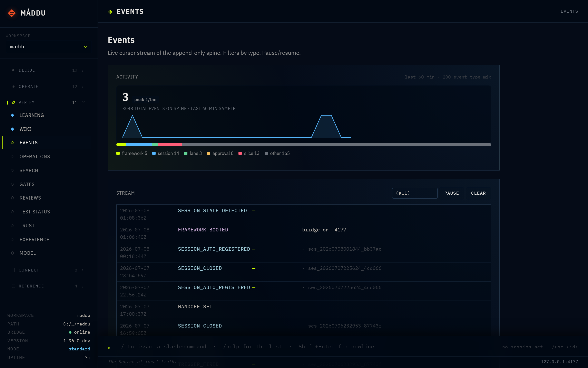The width and height of the screenshot is (588, 368).
Task: Click the DECIDE section icon
Action: pos(13,70)
